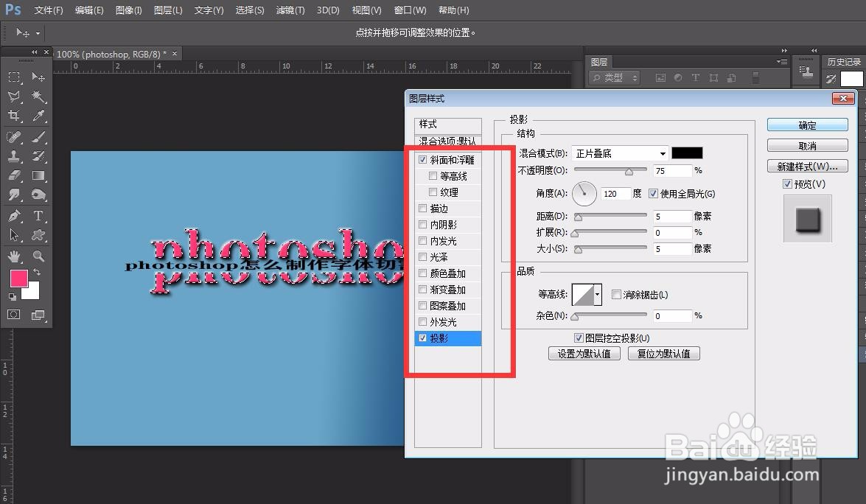This screenshot has height=504, width=866.
Task: Select the Brush tool
Action: [x=38, y=136]
